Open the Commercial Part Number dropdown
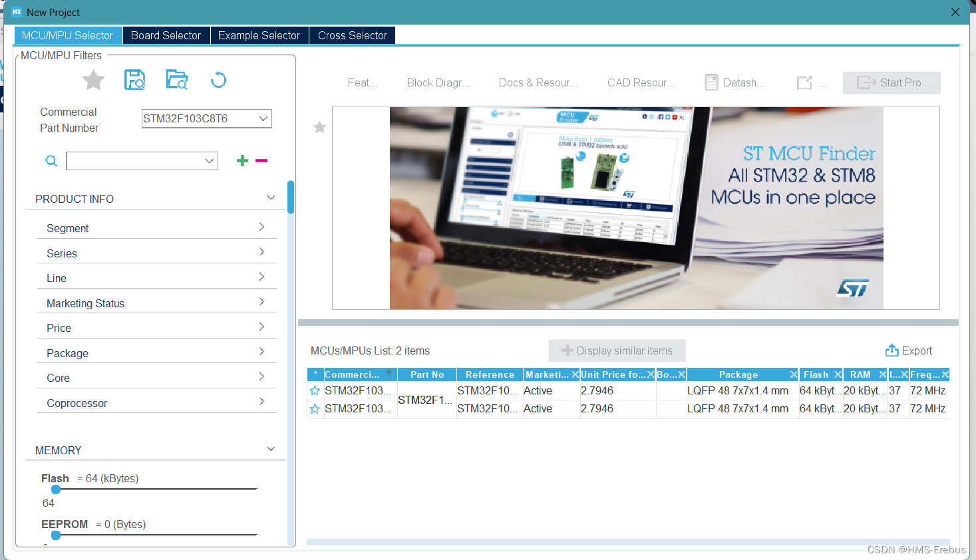The width and height of the screenshot is (976, 560). [263, 118]
